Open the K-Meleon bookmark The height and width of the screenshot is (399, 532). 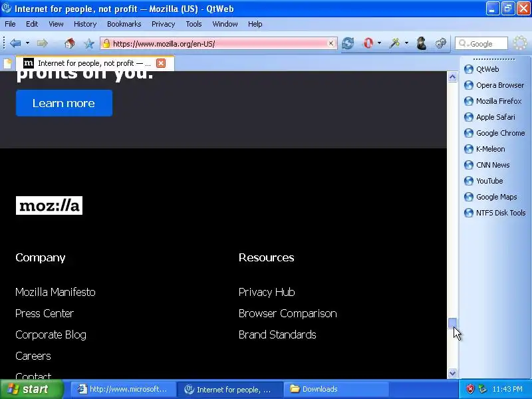point(485,149)
